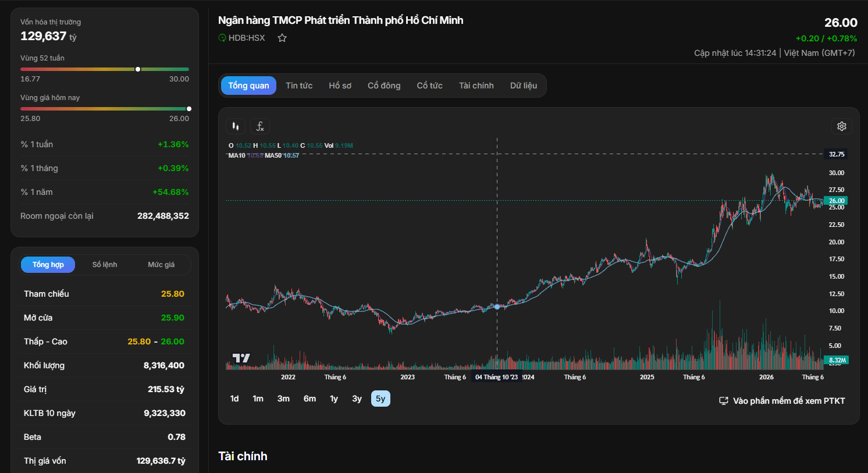
Task: Click Vào phần mềm để xem PTKT
Action: coord(789,401)
